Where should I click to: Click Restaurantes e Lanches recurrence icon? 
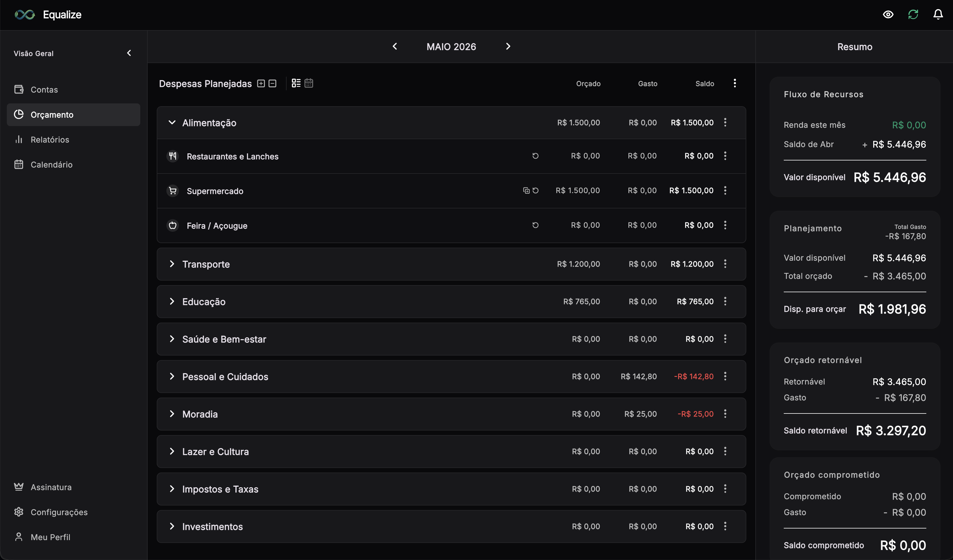click(535, 156)
